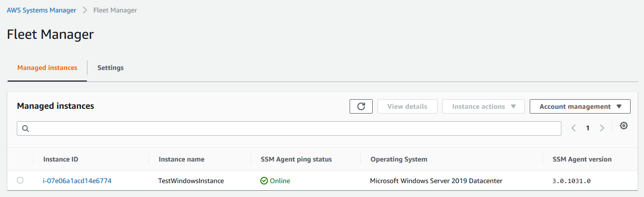Sort by Instance name column header
Image resolution: width=644 pixels, height=197 pixels.
tap(182, 159)
